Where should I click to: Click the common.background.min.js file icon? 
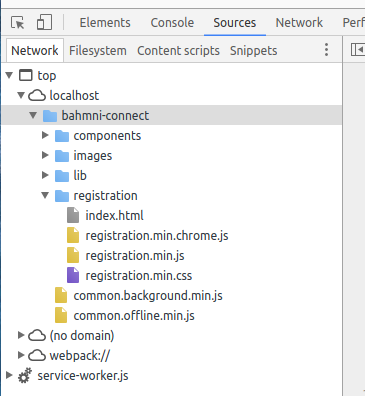click(x=61, y=295)
